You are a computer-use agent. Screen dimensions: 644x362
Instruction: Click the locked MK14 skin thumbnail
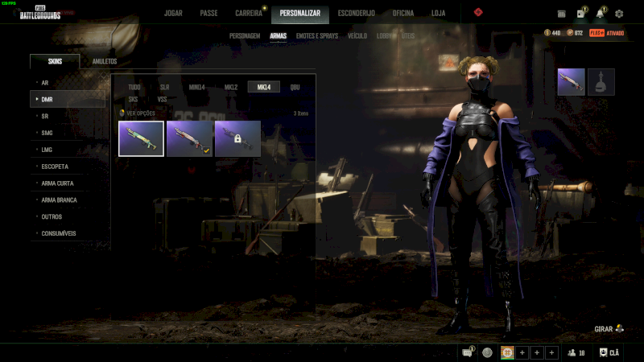[237, 138]
